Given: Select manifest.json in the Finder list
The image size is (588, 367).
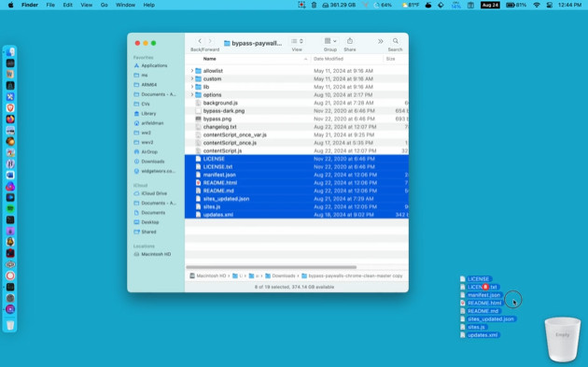Looking at the screenshot, I should (296, 175).
